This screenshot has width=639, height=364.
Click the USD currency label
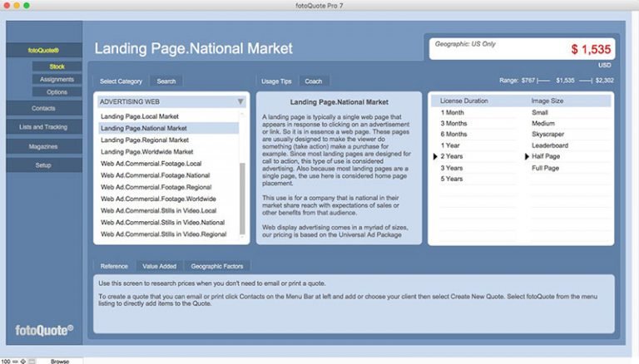[604, 65]
